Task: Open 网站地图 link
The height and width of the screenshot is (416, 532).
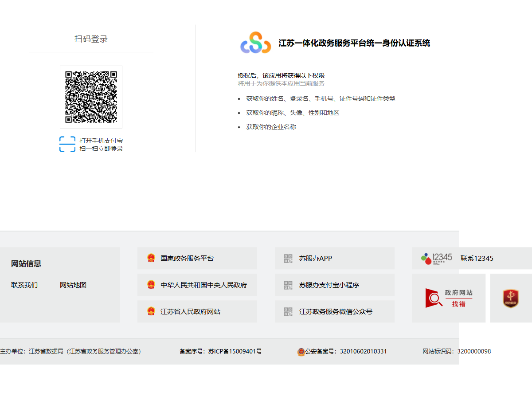Action: click(73, 285)
